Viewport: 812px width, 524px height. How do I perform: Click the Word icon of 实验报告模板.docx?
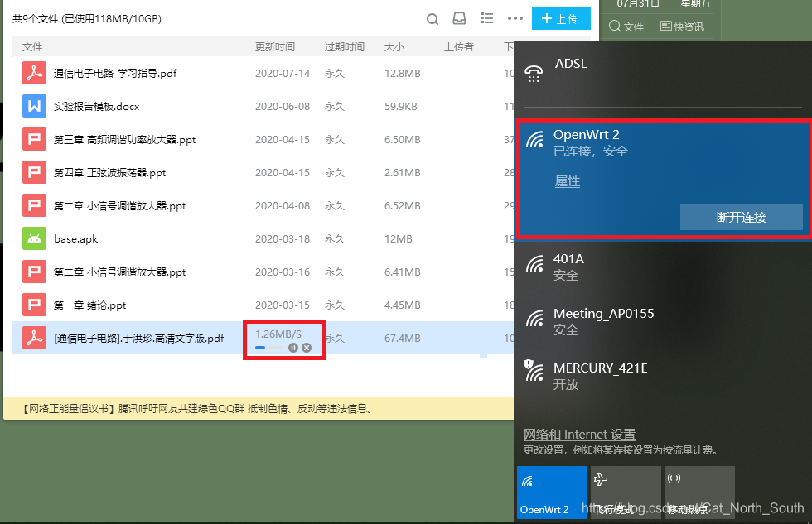(34, 106)
